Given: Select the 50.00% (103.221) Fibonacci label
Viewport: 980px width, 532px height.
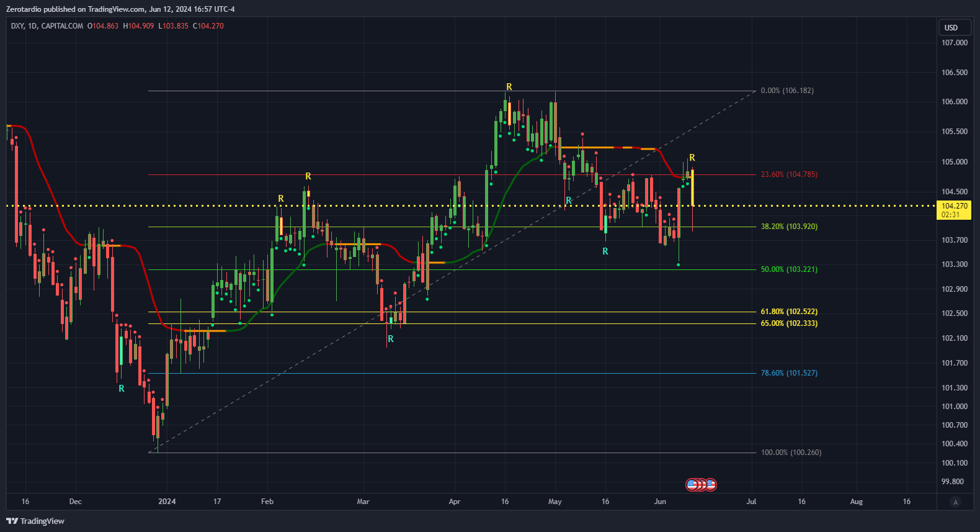Looking at the screenshot, I should (x=789, y=269).
